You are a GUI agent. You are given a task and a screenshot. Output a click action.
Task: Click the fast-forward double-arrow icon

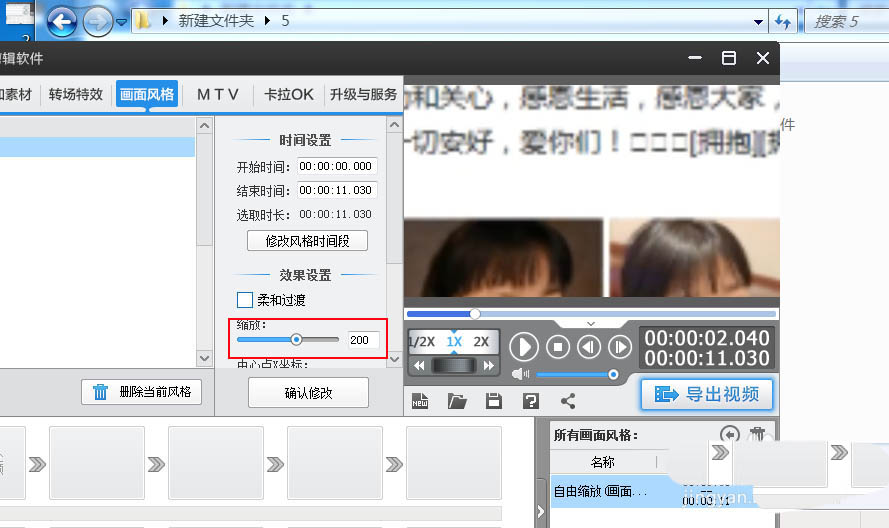[x=489, y=366]
